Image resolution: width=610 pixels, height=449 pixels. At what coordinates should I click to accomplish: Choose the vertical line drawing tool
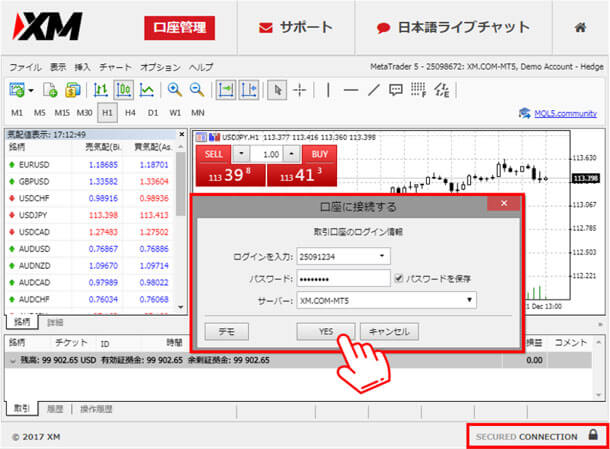pyautogui.click(x=328, y=90)
